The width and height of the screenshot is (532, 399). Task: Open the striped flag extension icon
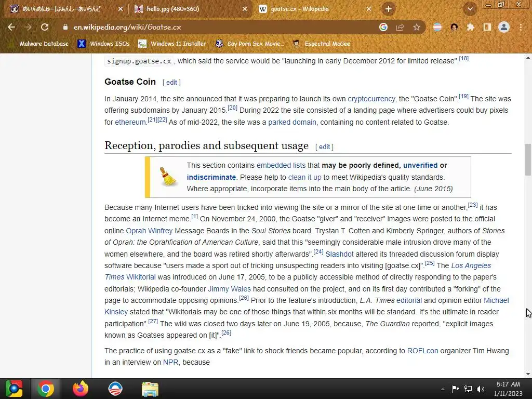pyautogui.click(x=437, y=27)
